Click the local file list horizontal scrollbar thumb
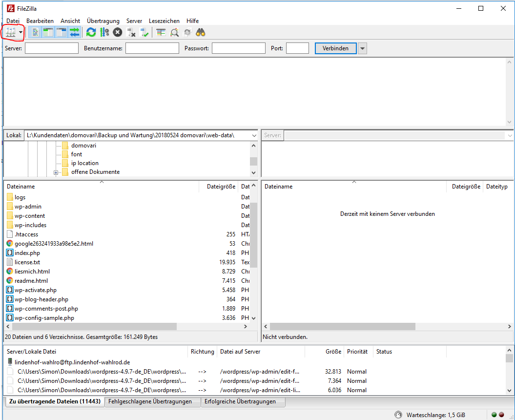Image resolution: width=515 pixels, height=420 pixels. pyautogui.click(x=94, y=326)
